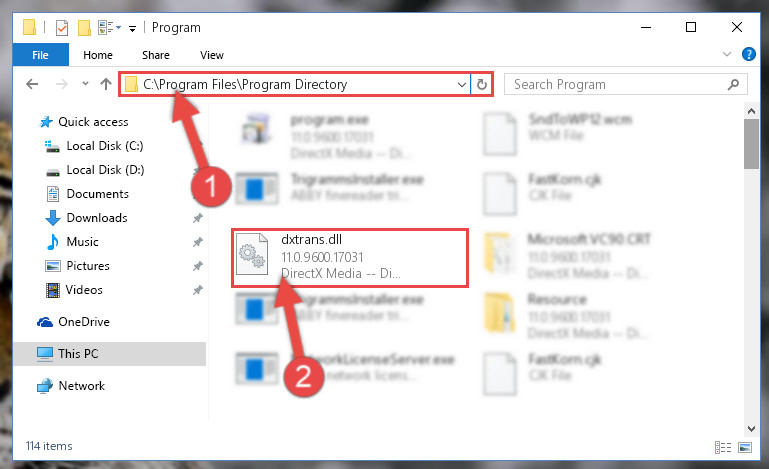This screenshot has height=469, width=769.
Task: Click the Properties icon in quick access toolbar
Action: point(62,27)
